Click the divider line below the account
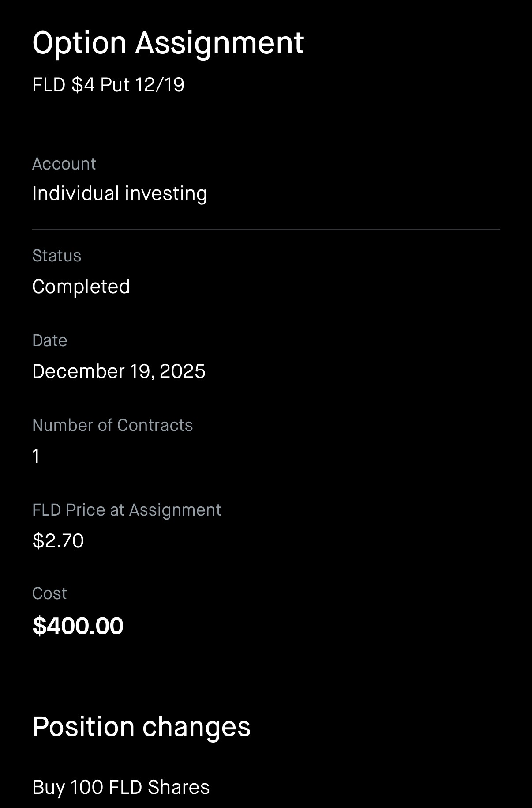 click(266, 230)
